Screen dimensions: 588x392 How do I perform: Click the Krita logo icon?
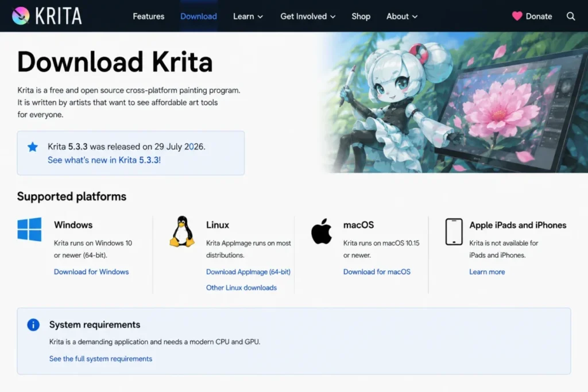pos(21,16)
